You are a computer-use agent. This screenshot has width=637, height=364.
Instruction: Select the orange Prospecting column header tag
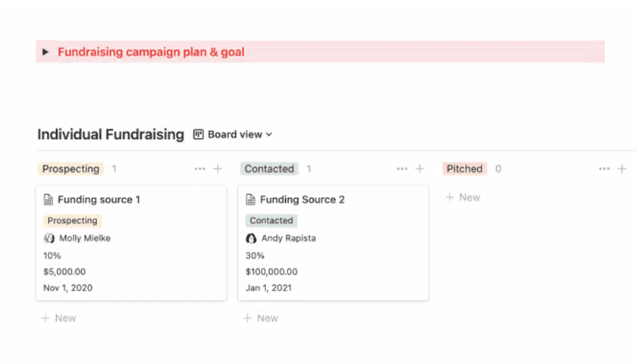(71, 169)
